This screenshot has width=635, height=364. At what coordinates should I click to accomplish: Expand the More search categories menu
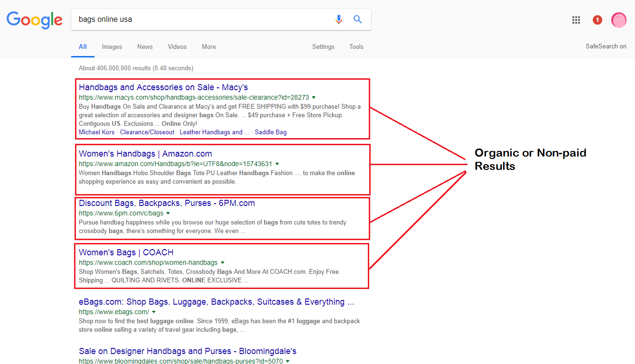[x=209, y=47]
